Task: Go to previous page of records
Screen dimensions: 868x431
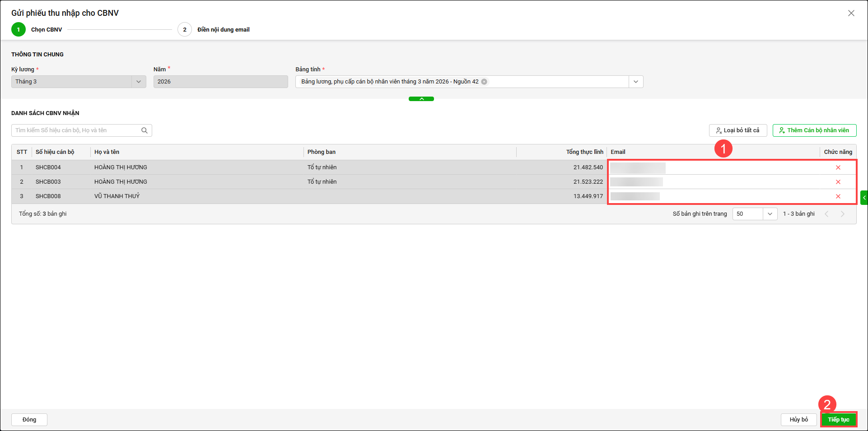Action: [826, 214]
